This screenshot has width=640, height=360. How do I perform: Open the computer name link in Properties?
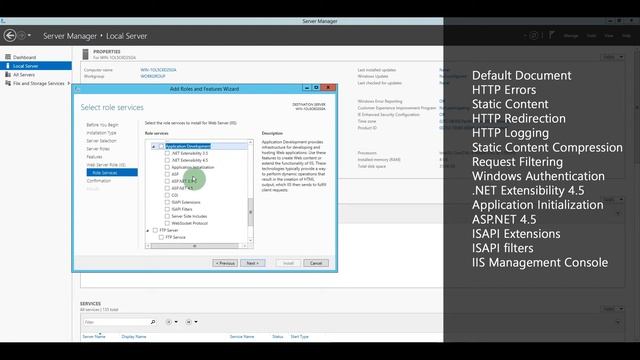click(158, 70)
